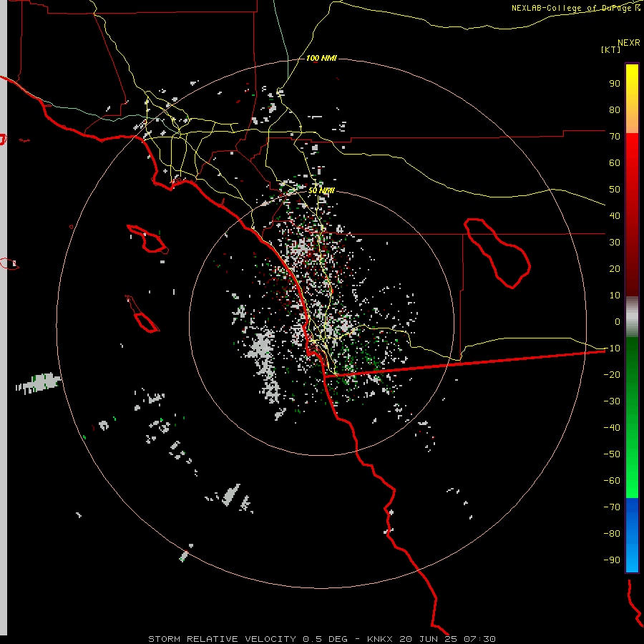Click the STORM RELATIVE VELOCITY title text
The image size is (644, 644).
(x=223, y=639)
